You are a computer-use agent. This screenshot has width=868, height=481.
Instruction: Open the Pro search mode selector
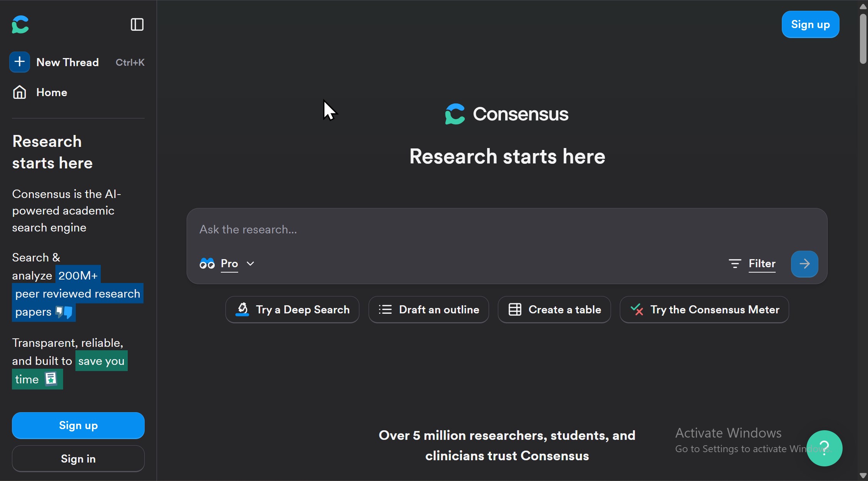pyautogui.click(x=227, y=264)
